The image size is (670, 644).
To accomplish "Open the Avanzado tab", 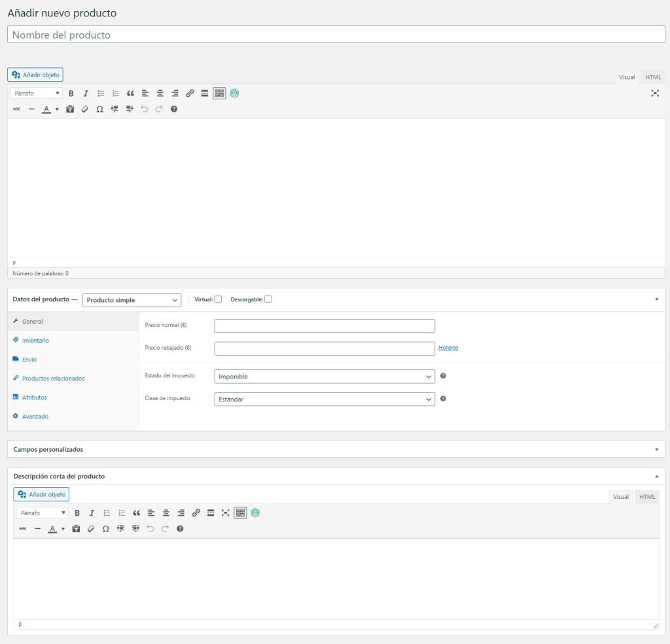I will [x=73, y=416].
